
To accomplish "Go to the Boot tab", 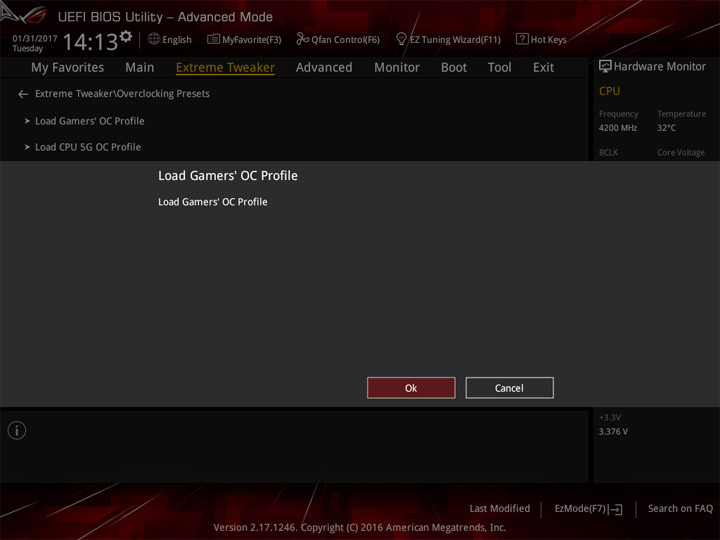I will 454,68.
